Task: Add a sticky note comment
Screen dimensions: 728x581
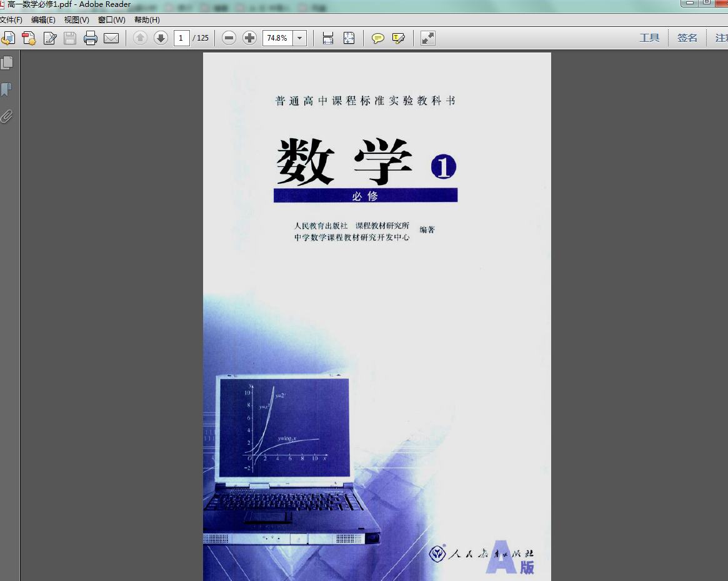Action: (x=378, y=38)
